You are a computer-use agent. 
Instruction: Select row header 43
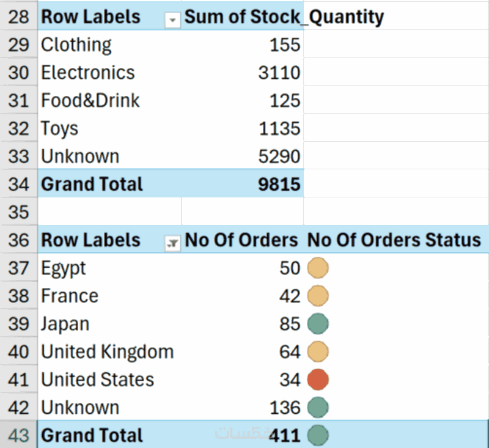(x=19, y=435)
